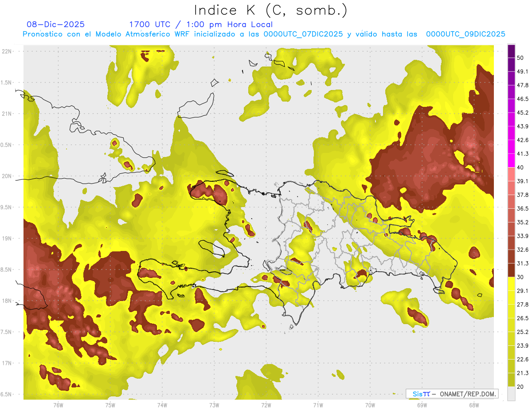Click the "33.9" value on the color scale

pos(523,236)
